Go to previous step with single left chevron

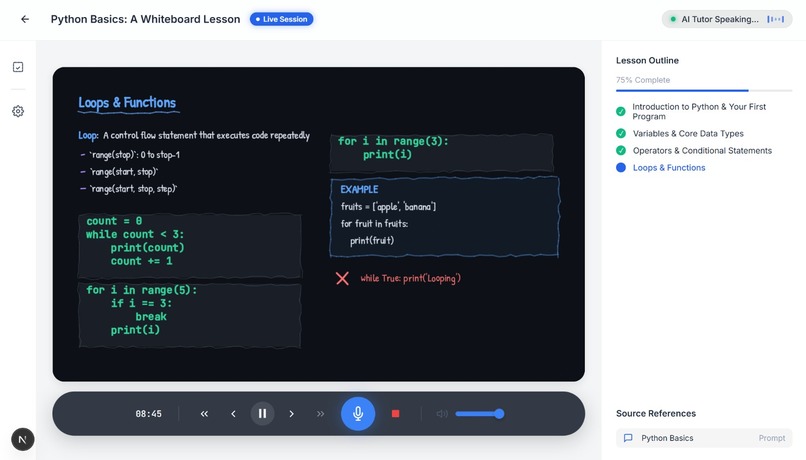click(233, 414)
